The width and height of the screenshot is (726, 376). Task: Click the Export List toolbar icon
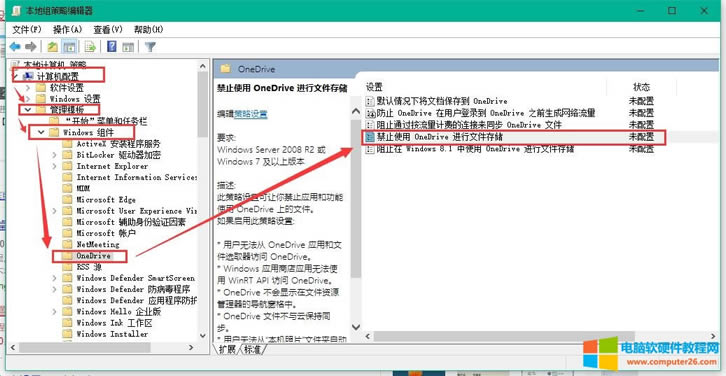tap(90, 46)
